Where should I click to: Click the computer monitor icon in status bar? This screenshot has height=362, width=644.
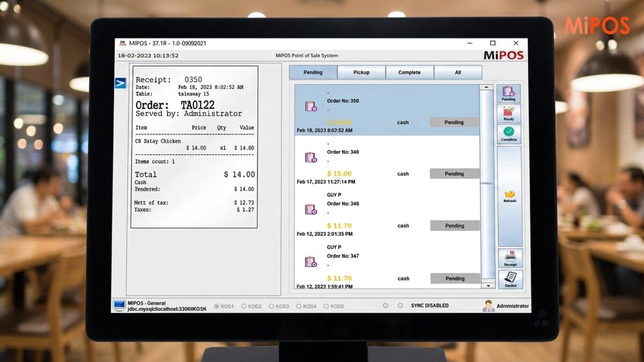tap(119, 306)
